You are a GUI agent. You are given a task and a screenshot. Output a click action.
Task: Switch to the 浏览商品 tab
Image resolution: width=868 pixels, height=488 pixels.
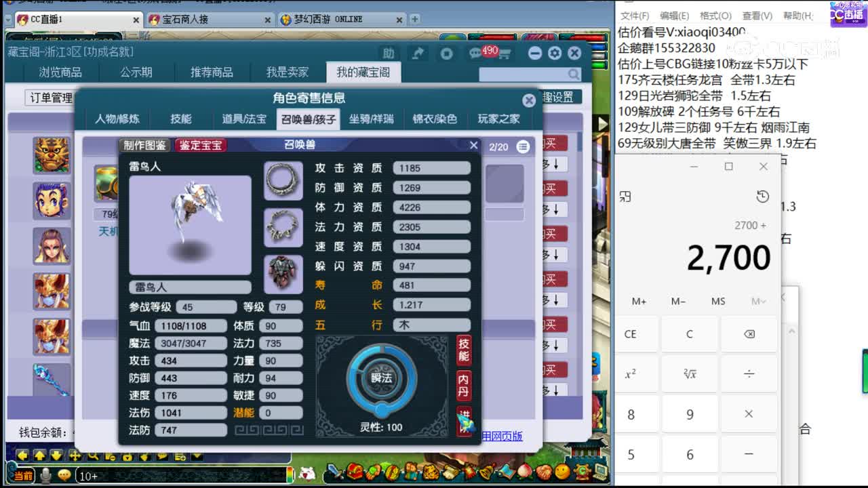60,72
